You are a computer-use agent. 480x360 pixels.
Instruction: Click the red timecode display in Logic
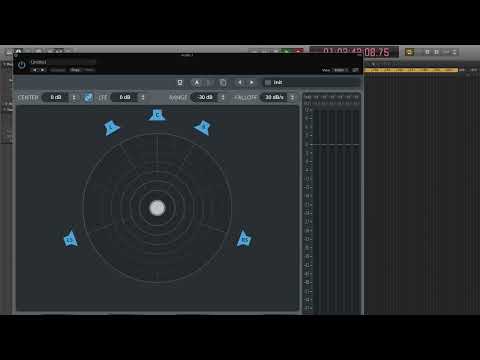(x=355, y=52)
